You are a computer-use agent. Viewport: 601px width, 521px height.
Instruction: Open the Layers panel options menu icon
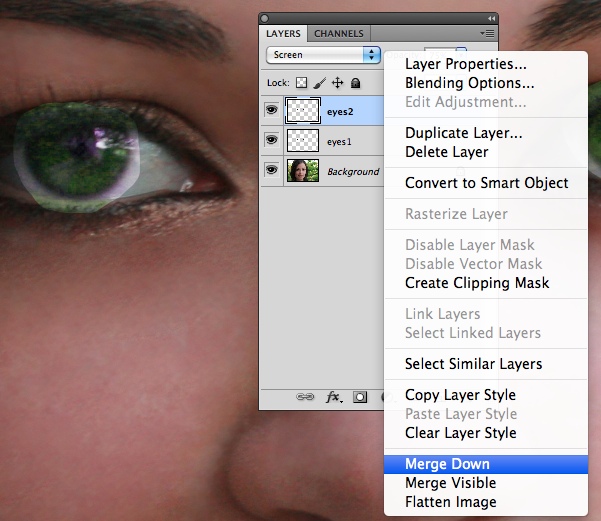(x=488, y=34)
